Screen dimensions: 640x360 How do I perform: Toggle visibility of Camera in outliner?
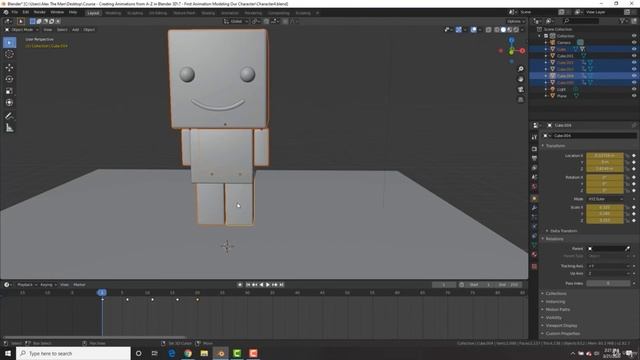coord(634,42)
